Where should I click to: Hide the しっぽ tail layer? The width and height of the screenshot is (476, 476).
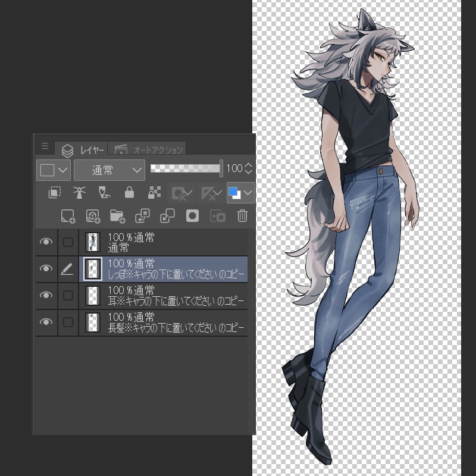(x=46, y=268)
